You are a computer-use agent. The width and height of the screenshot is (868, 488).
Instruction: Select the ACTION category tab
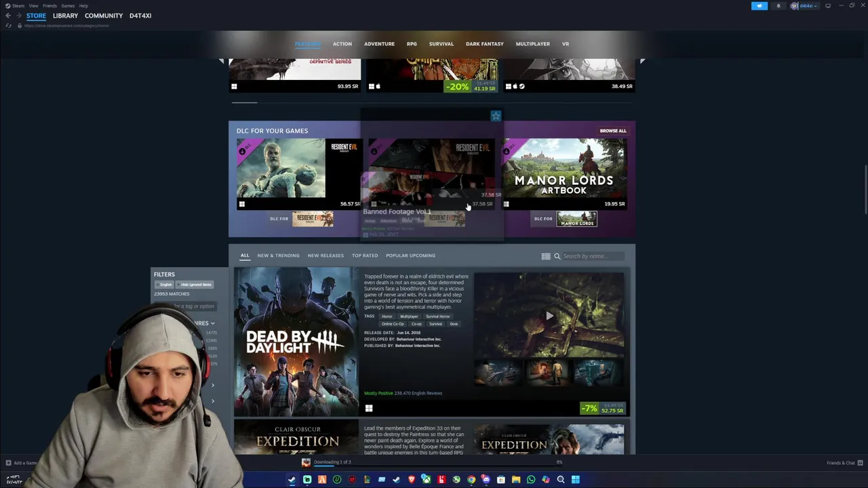click(x=342, y=44)
